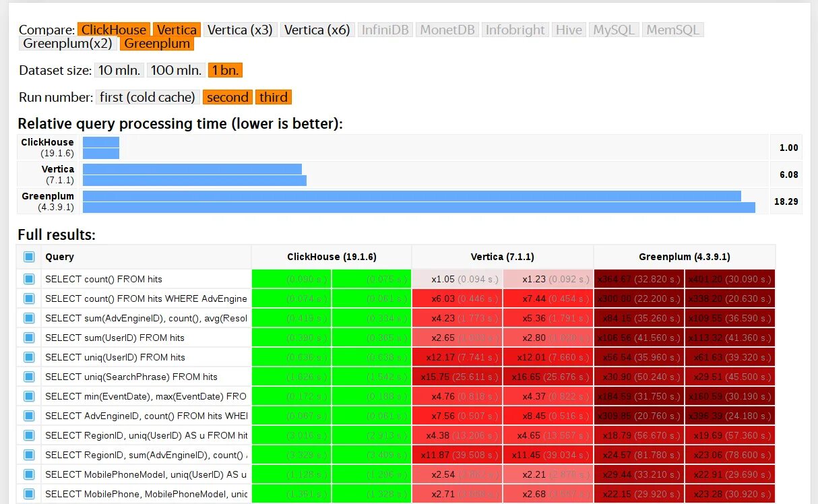
Task: Click the ClickHouse (19.1.6) column header
Action: coord(332,257)
